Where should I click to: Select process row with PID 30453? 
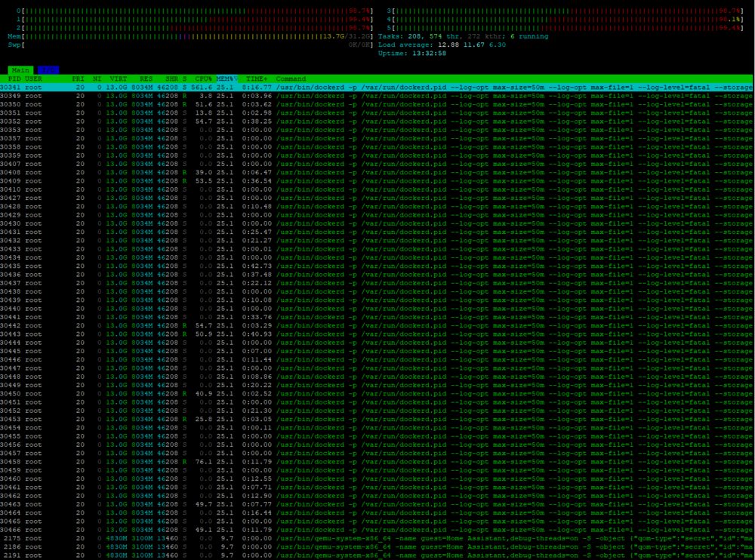coord(377,420)
